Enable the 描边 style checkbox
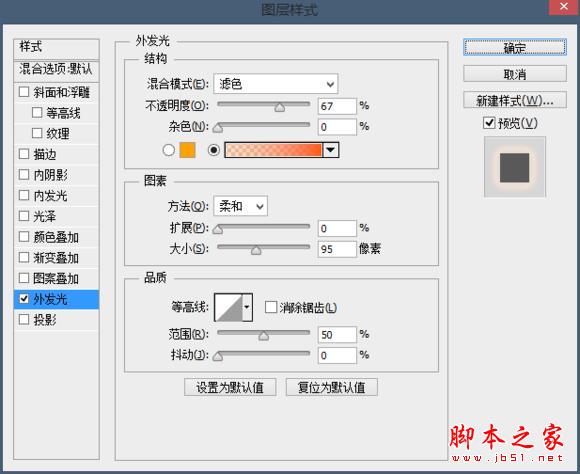580x474 pixels. 24,154
